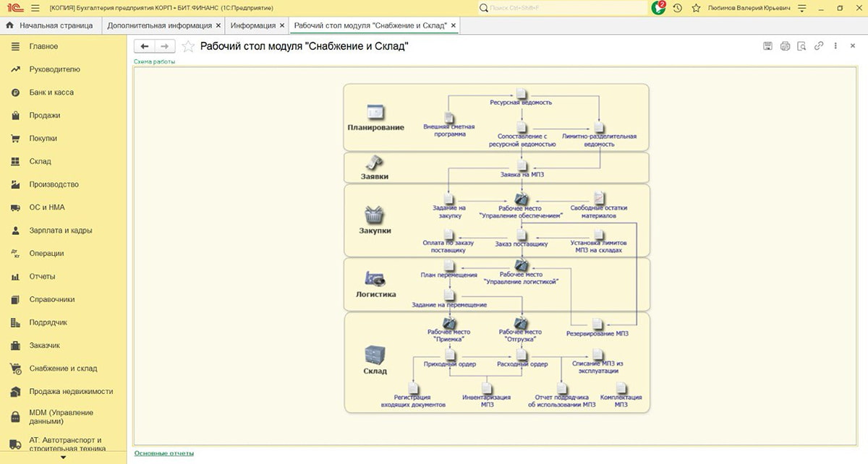
Task: Close the "Информация" tab
Action: 281,25
